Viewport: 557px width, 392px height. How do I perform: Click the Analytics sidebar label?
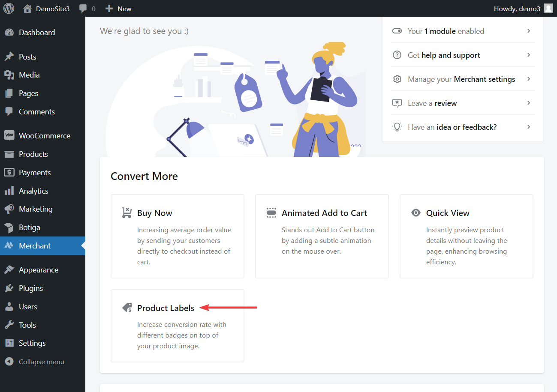coord(33,191)
